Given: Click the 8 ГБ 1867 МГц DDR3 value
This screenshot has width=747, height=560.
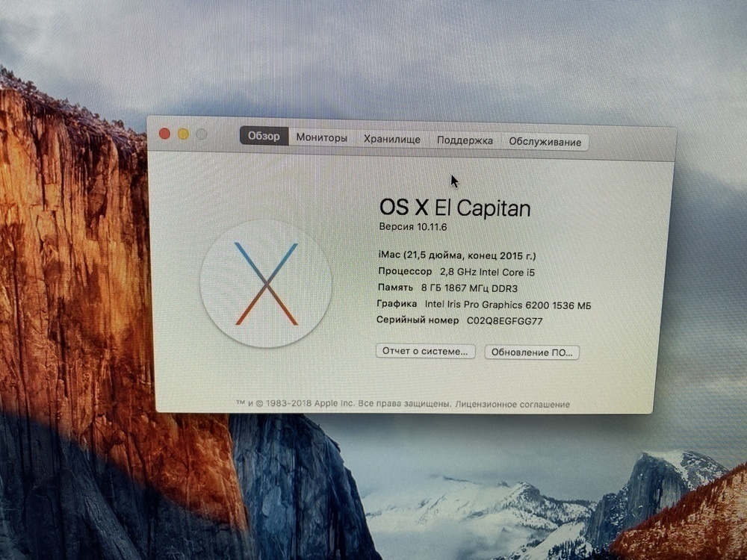Looking at the screenshot, I should click(469, 288).
